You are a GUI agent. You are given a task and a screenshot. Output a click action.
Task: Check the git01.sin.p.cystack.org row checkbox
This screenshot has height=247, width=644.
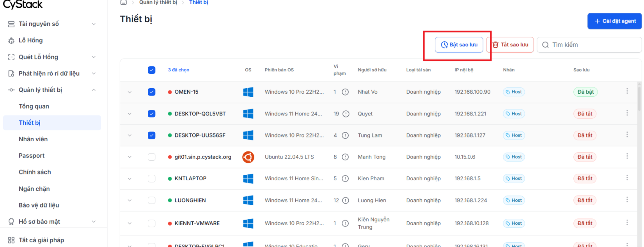tap(152, 157)
